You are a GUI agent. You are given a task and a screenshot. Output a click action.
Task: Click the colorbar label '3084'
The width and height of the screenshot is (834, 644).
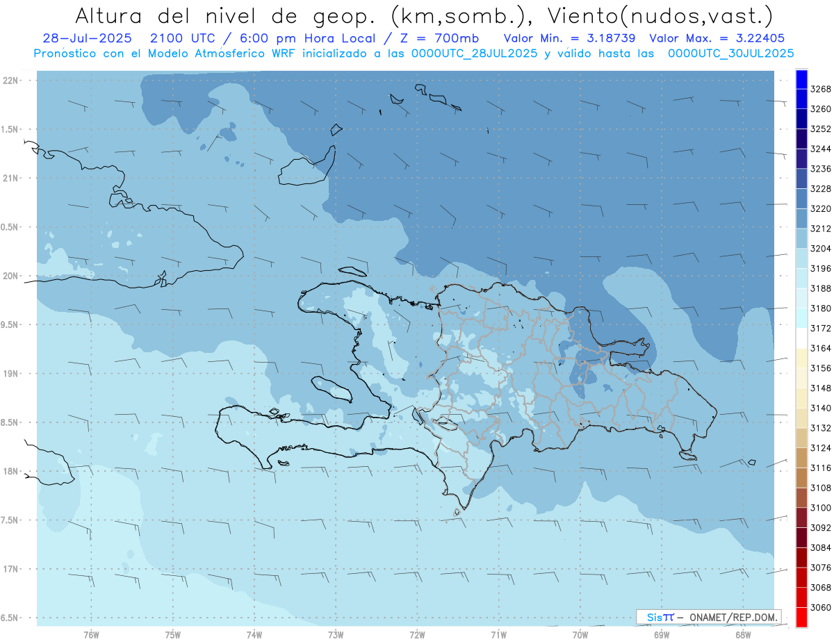820,548
